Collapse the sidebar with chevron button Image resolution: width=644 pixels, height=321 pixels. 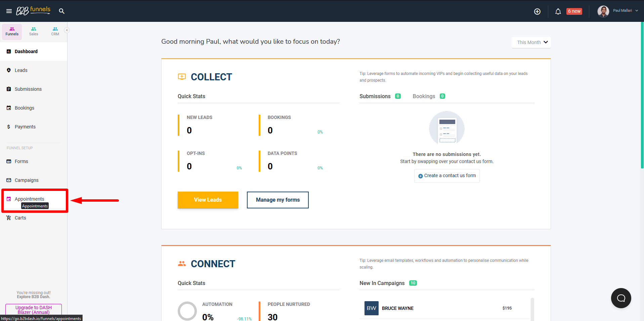(x=67, y=30)
